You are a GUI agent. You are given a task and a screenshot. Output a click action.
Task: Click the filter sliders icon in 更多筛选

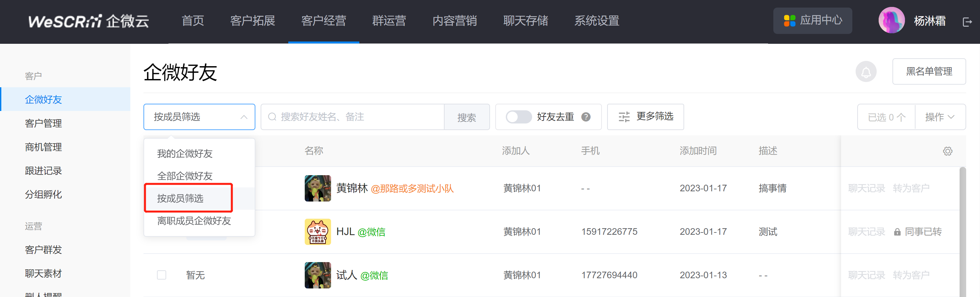pos(624,117)
